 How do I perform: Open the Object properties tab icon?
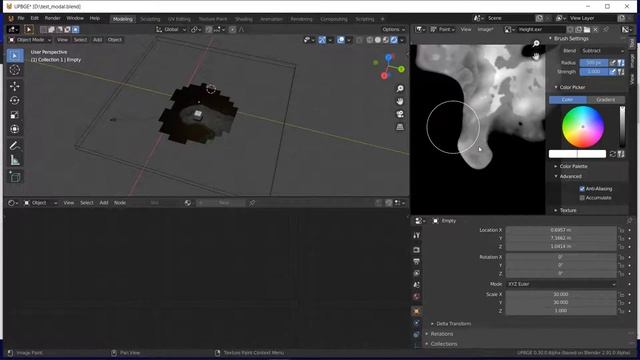point(416,311)
